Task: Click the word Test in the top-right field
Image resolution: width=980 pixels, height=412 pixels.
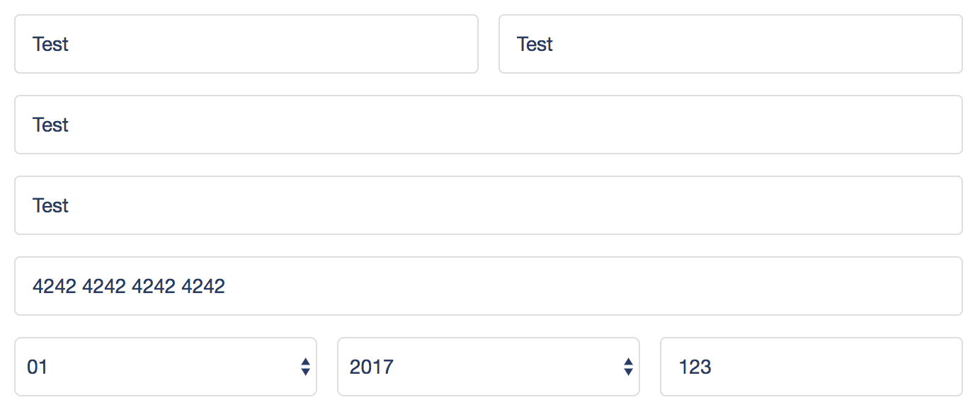Action: coord(535,44)
